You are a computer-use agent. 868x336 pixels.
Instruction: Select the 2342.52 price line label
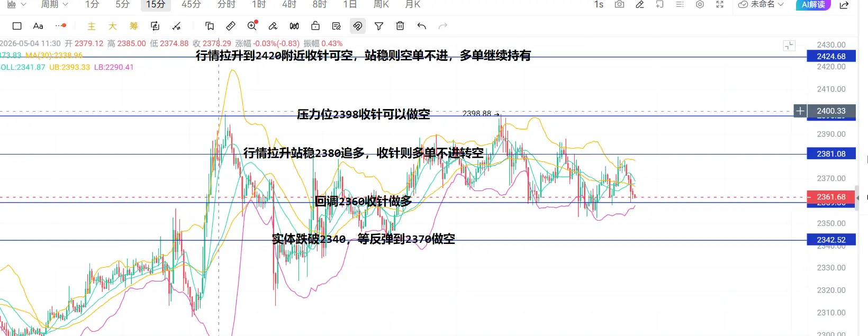pyautogui.click(x=831, y=240)
